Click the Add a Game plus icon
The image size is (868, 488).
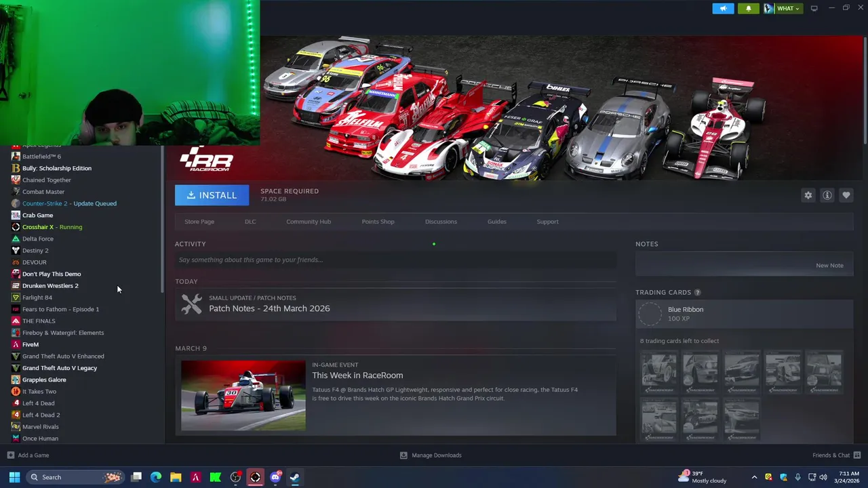[x=10, y=455]
